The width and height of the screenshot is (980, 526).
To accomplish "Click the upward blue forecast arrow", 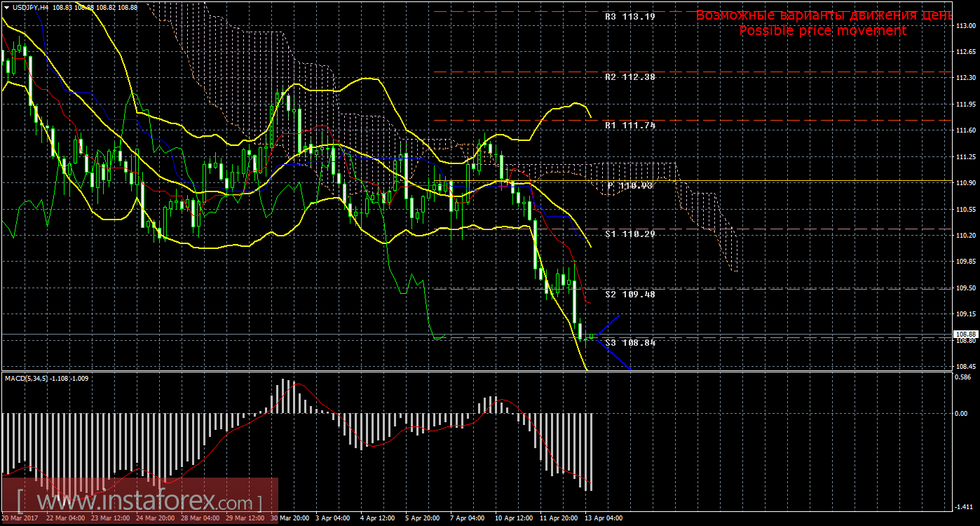I will [608, 325].
